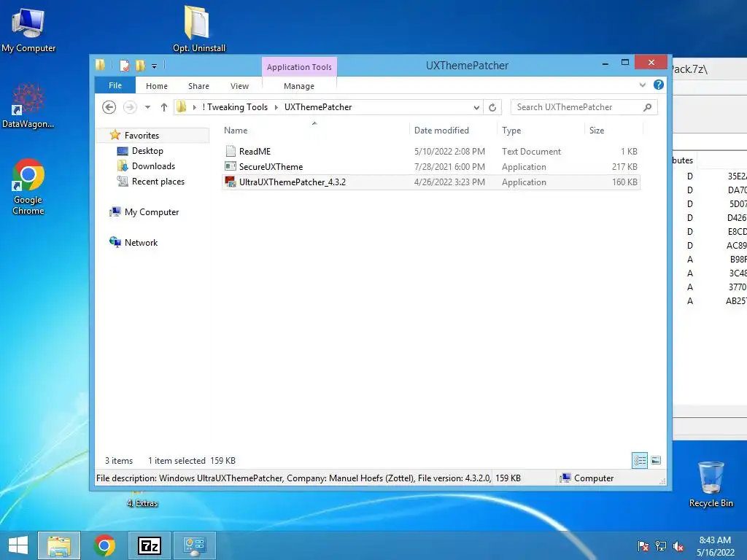Click the Action Center flag tray icon
747x560 pixels.
tap(643, 546)
